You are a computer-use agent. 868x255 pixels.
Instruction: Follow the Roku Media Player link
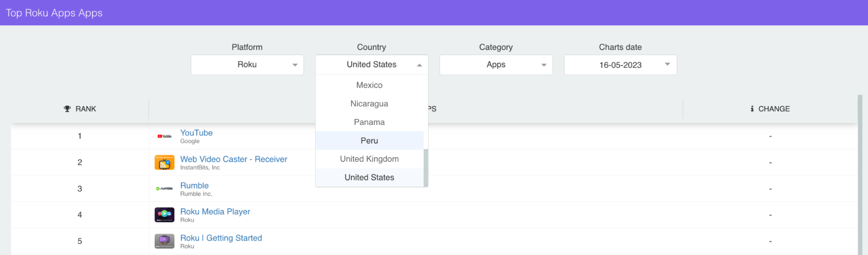pyautogui.click(x=215, y=212)
